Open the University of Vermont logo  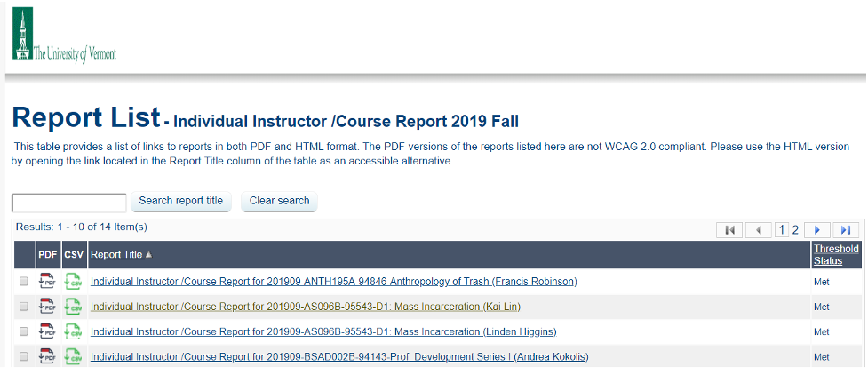[64, 36]
